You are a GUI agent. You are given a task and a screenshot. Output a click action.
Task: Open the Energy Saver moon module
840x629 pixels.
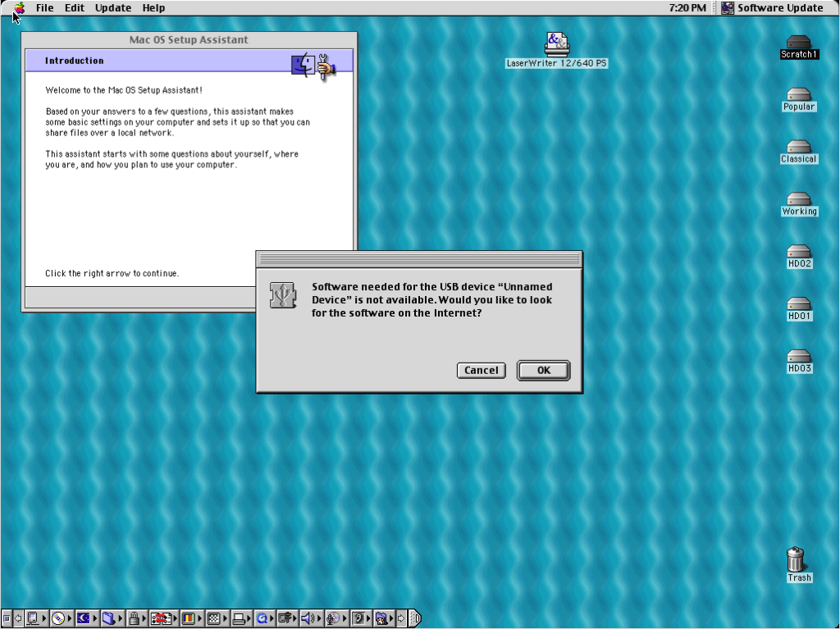[83, 619]
